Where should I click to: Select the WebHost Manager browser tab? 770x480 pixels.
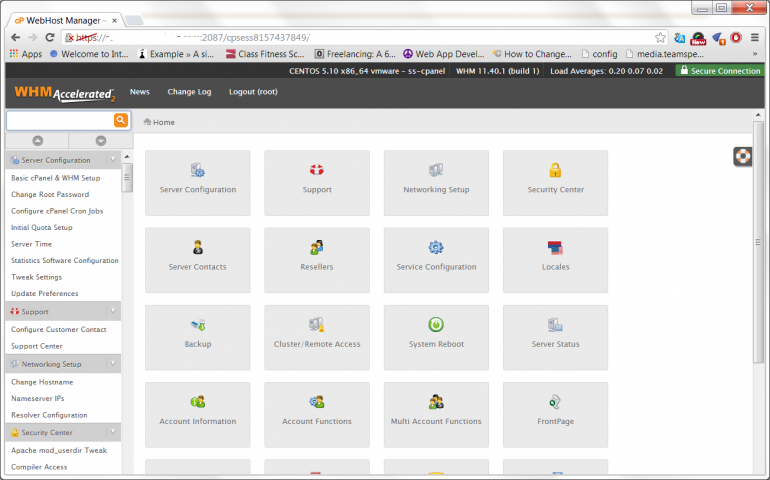(x=64, y=20)
